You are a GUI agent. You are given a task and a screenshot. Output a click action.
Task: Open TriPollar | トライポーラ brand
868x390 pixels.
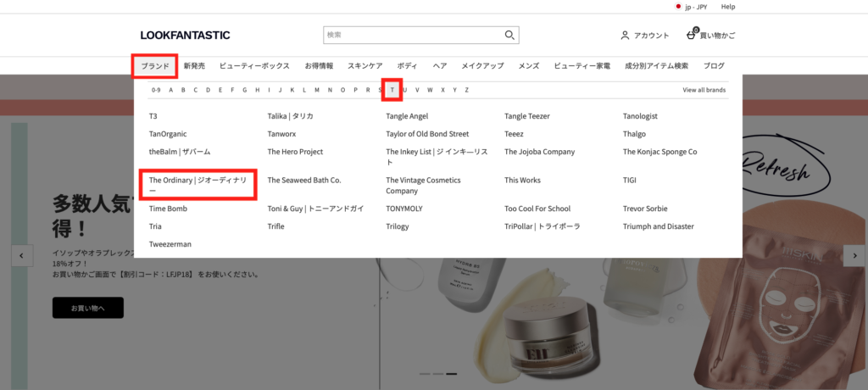[542, 226]
